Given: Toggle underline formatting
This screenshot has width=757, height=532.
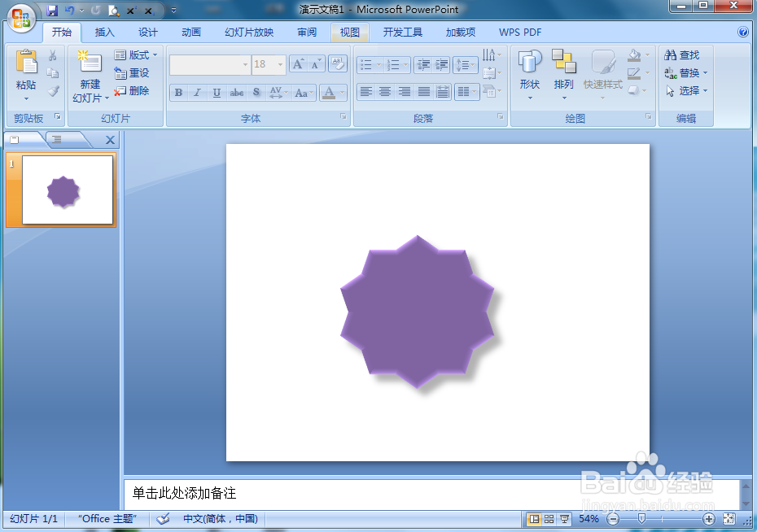Looking at the screenshot, I should click(x=217, y=93).
